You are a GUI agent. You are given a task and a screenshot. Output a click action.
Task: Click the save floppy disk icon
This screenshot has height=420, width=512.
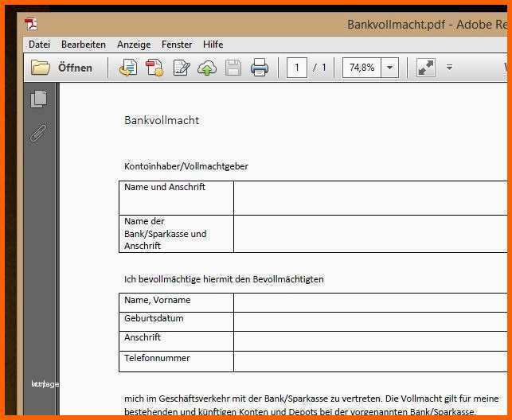coord(233,68)
